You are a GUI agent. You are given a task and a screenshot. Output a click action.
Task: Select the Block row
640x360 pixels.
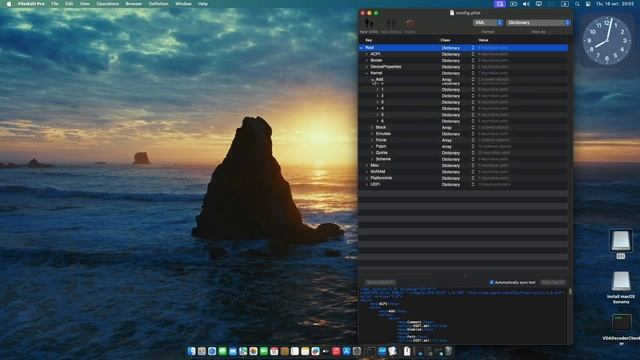(x=463, y=127)
